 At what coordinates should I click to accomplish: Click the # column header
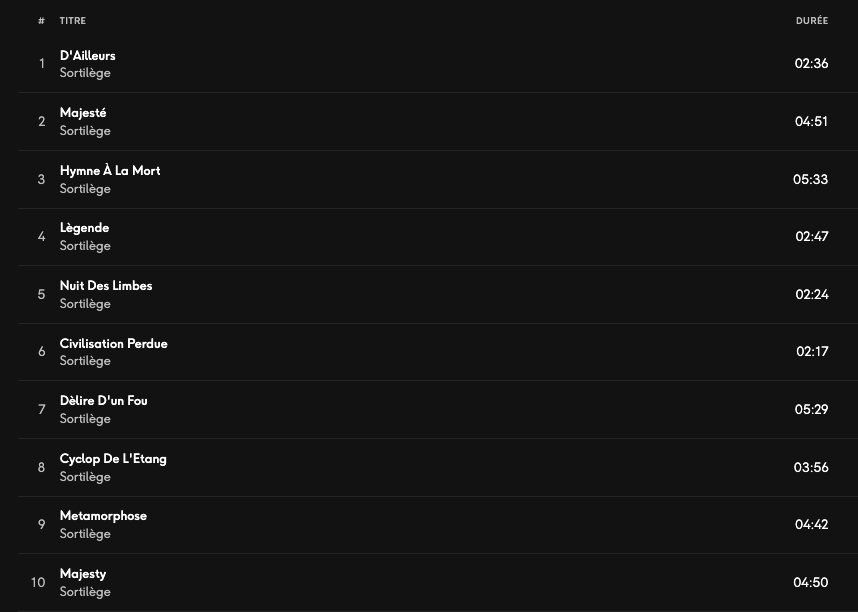(x=41, y=21)
